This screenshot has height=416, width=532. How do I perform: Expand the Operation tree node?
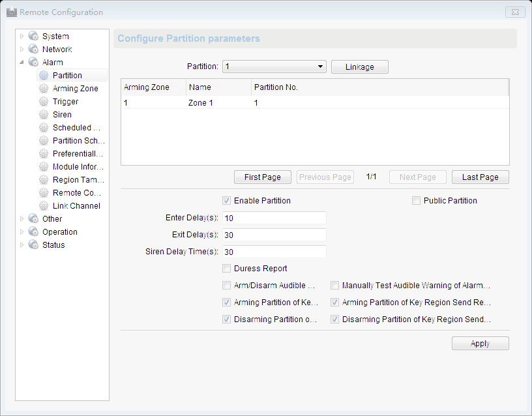tap(22, 231)
